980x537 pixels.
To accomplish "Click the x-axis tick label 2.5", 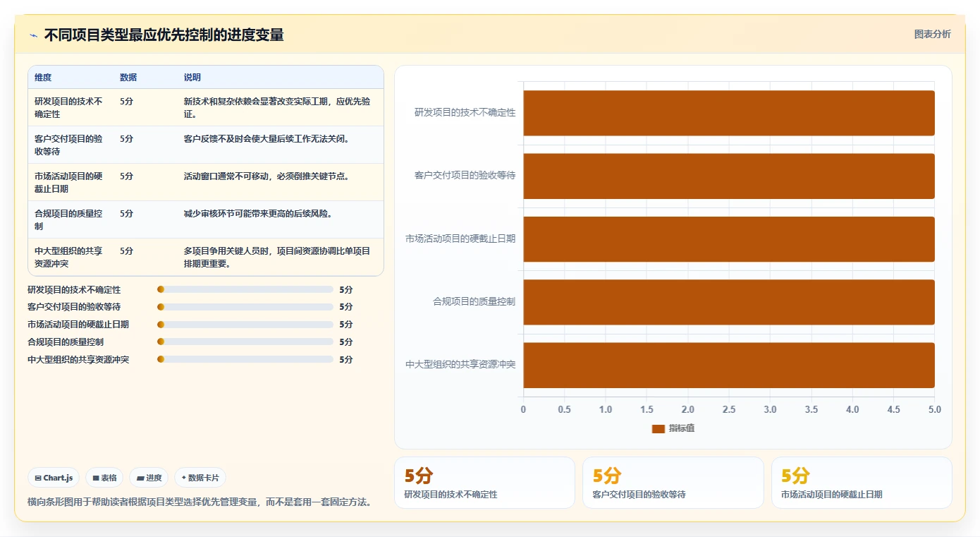I will (729, 410).
